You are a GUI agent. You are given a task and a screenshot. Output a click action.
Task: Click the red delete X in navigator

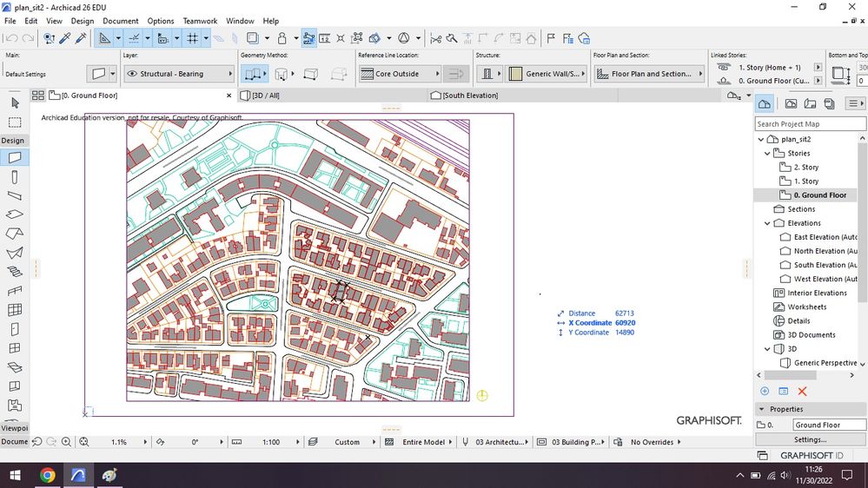(x=802, y=392)
